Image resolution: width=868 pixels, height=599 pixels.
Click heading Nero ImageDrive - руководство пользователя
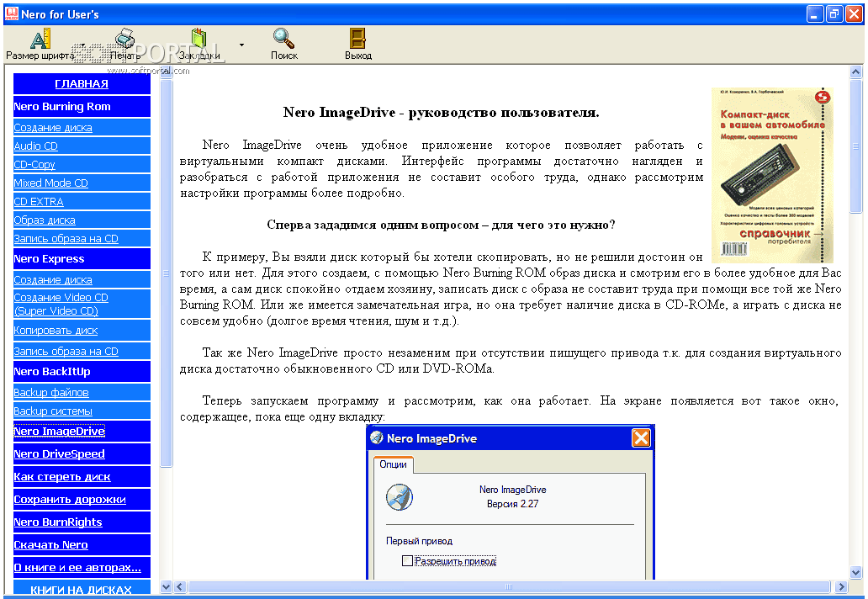click(442, 113)
